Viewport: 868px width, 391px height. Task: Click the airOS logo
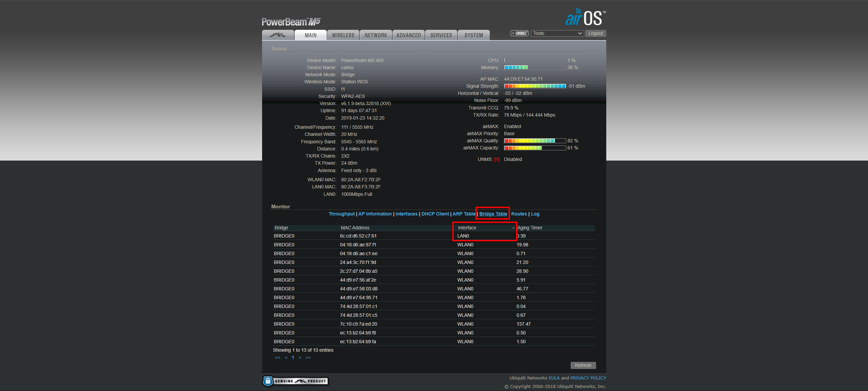click(585, 18)
